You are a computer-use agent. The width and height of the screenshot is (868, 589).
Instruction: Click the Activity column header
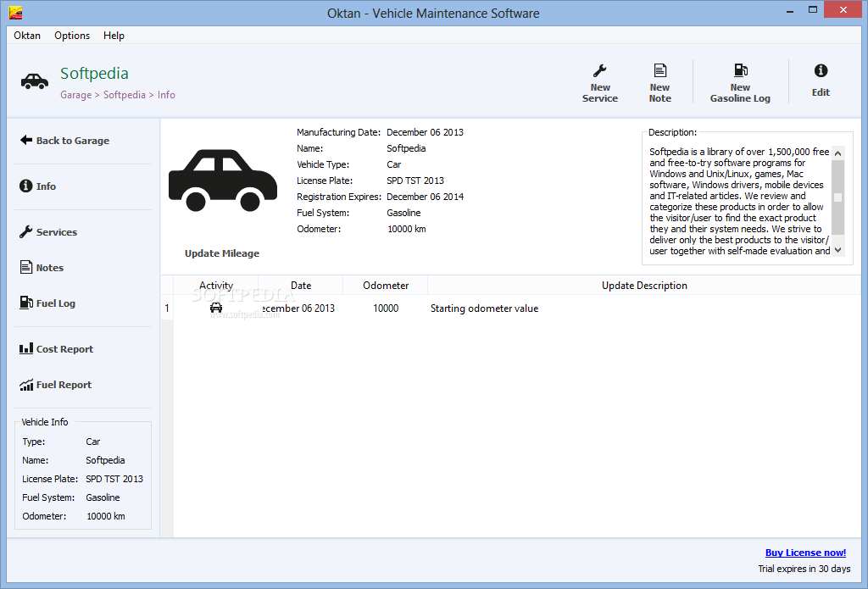(x=216, y=286)
